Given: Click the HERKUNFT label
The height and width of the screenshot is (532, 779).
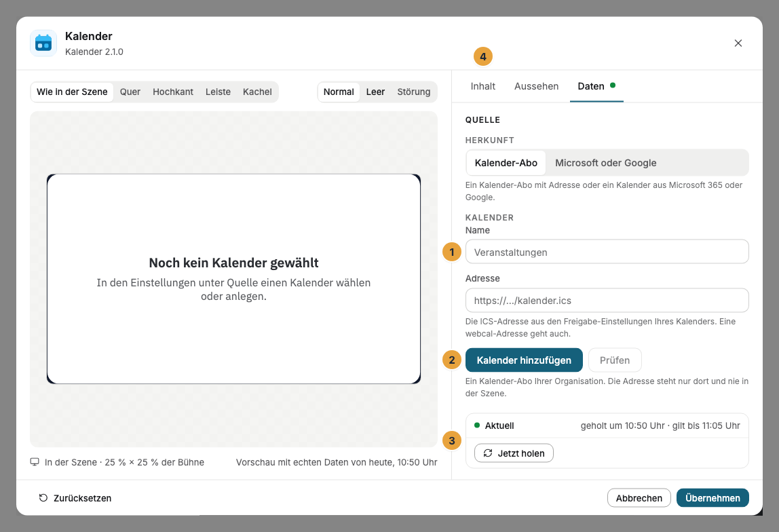Looking at the screenshot, I should pos(489,140).
